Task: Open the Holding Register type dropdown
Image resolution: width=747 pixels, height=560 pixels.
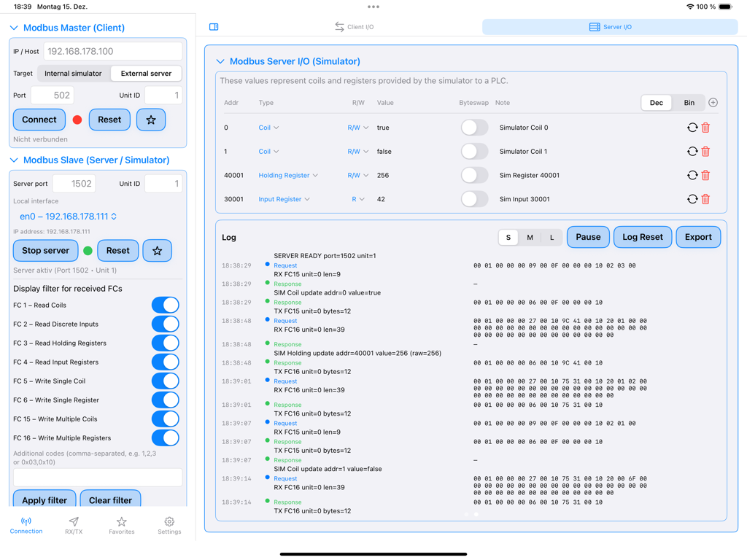Action: (288, 175)
